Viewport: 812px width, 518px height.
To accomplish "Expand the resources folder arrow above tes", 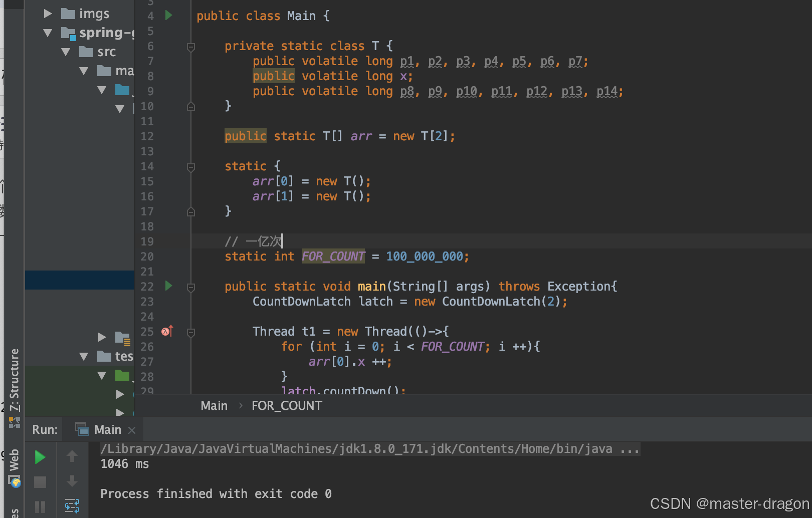I will click(102, 337).
